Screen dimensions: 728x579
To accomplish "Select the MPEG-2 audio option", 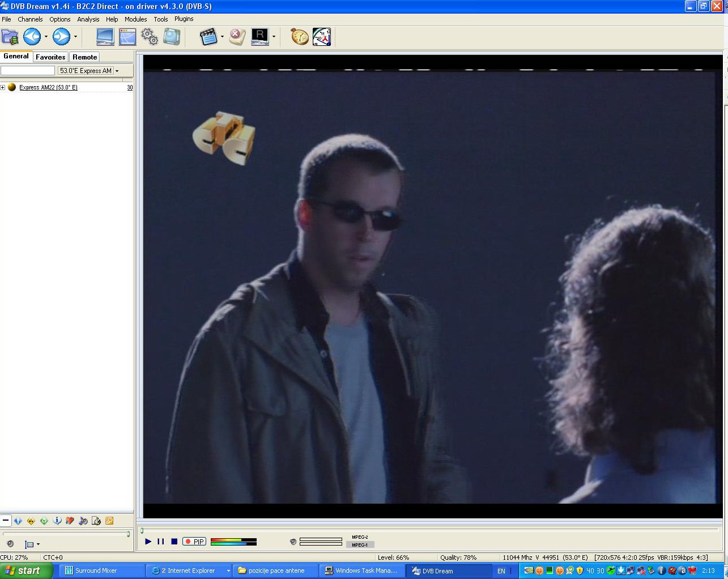I will pyautogui.click(x=360, y=537).
